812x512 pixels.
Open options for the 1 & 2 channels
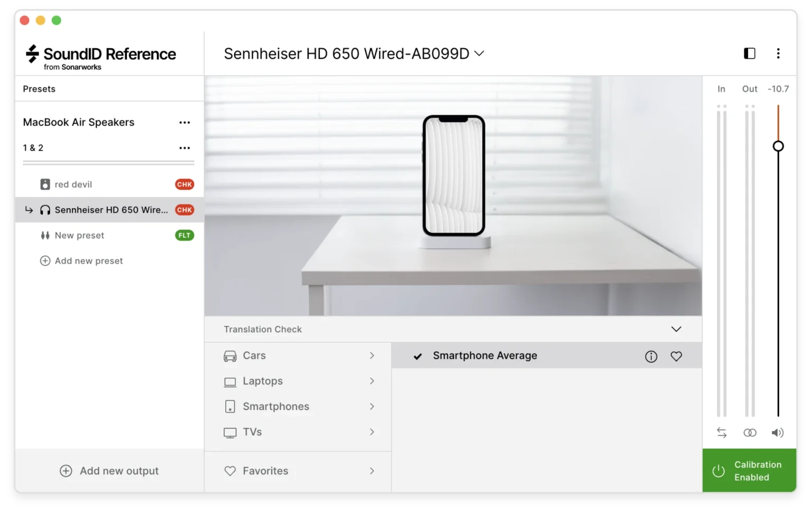point(184,148)
